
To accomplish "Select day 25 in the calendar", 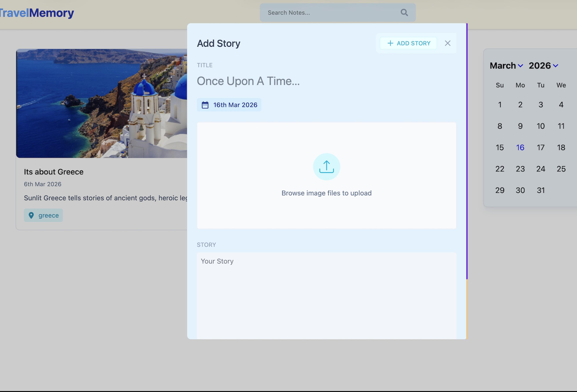I will pyautogui.click(x=561, y=169).
